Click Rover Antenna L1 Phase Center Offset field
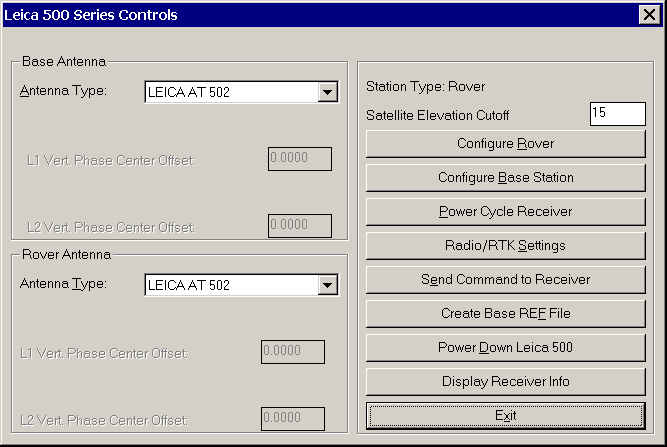 [292, 352]
